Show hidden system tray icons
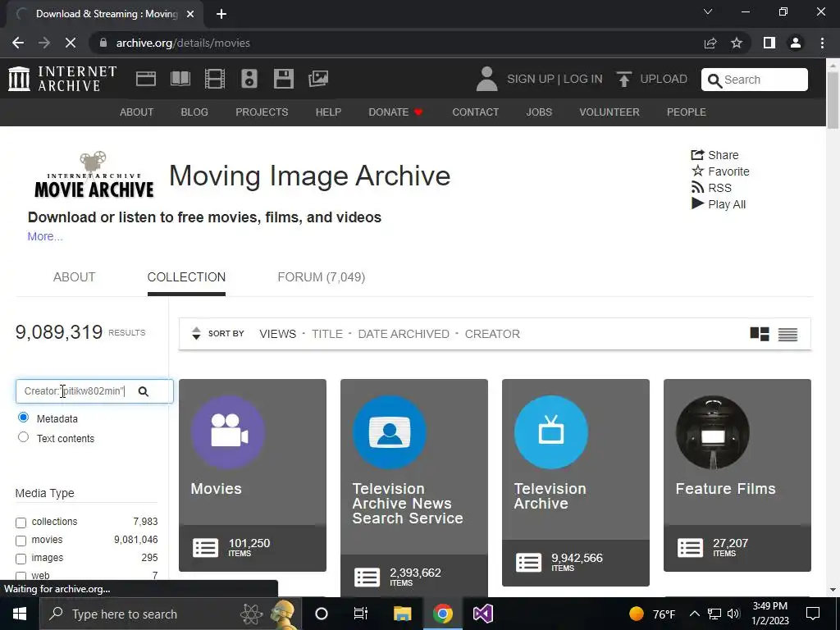The image size is (840, 630). [x=694, y=614]
